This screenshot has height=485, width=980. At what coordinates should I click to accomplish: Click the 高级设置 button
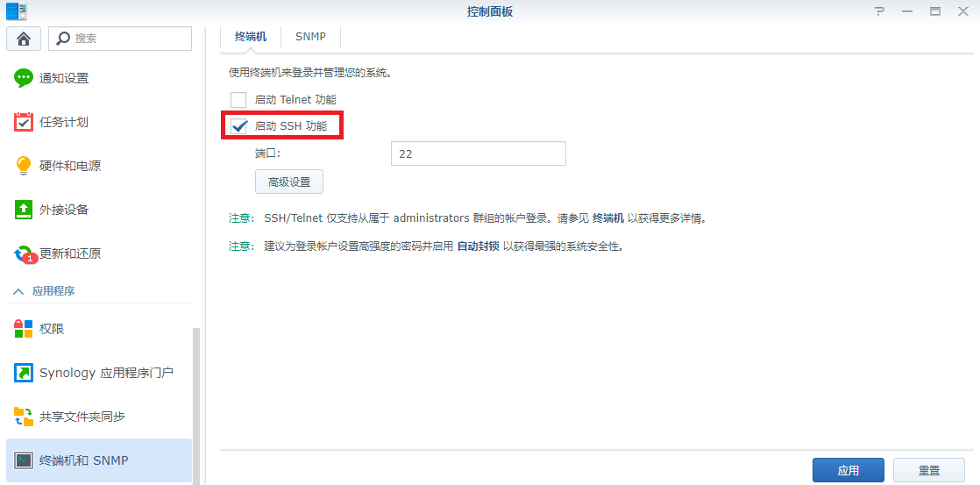tap(289, 182)
